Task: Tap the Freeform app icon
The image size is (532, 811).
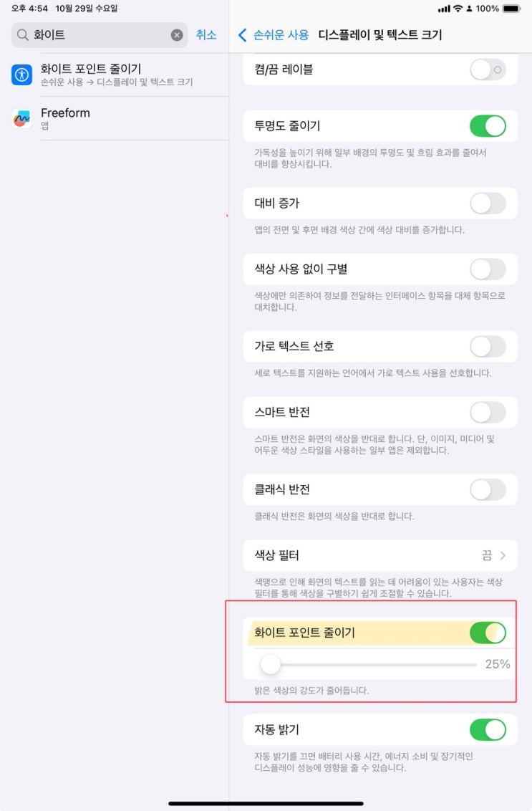Action: pyautogui.click(x=21, y=118)
